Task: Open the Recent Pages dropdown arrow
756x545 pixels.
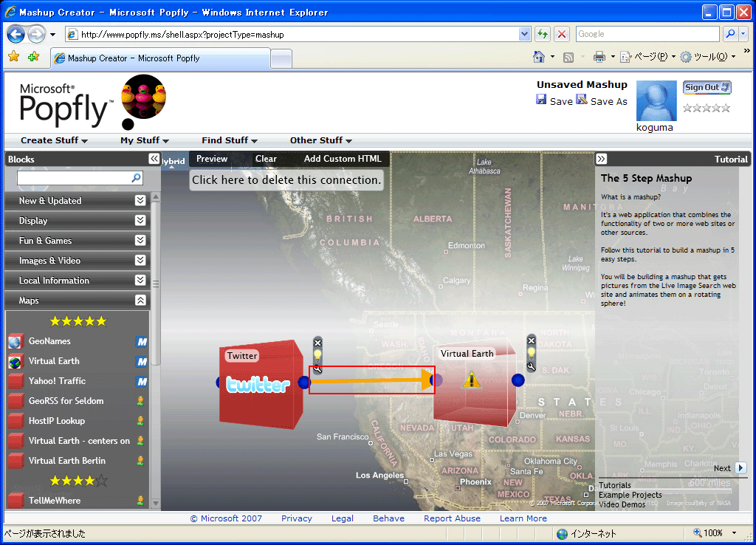Action: pyautogui.click(x=52, y=35)
